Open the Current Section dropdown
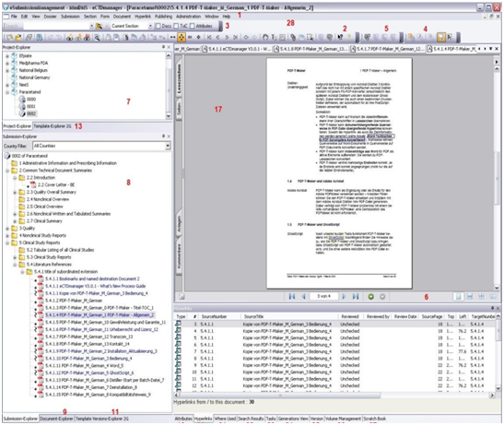The image size is (504, 425). (x=150, y=26)
